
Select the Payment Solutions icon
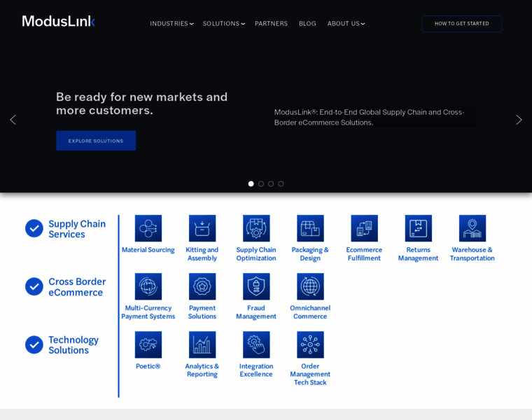(x=202, y=286)
